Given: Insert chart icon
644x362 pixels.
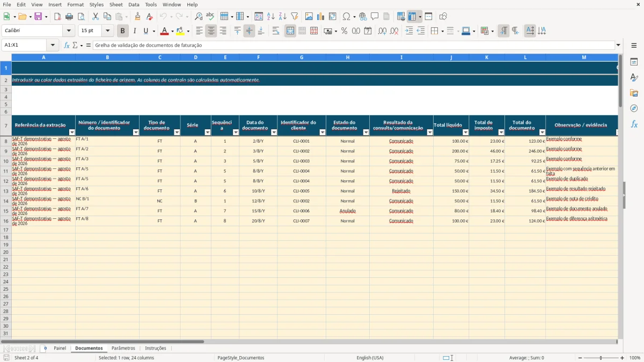Looking at the screenshot, I should (321, 17).
